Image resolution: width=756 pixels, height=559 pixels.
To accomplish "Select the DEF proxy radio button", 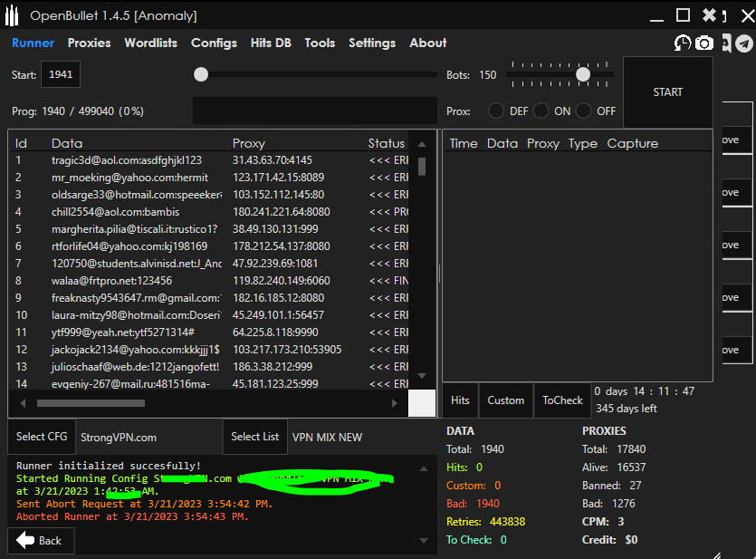I will point(496,111).
